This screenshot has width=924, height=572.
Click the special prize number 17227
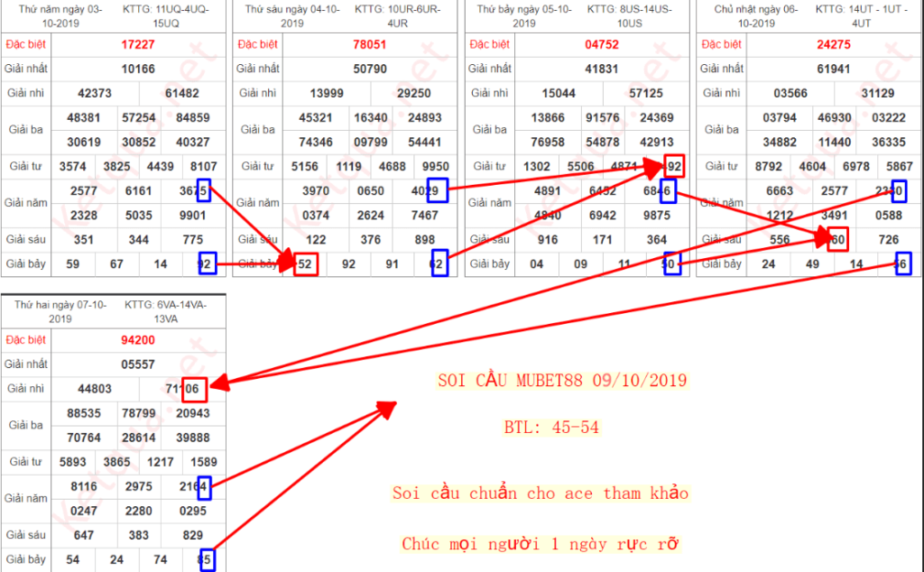138,43
